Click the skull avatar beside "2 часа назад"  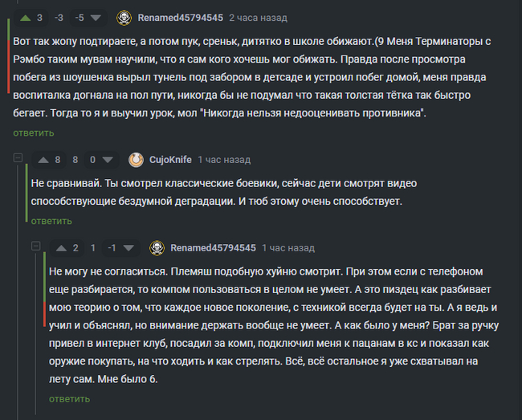124,17
